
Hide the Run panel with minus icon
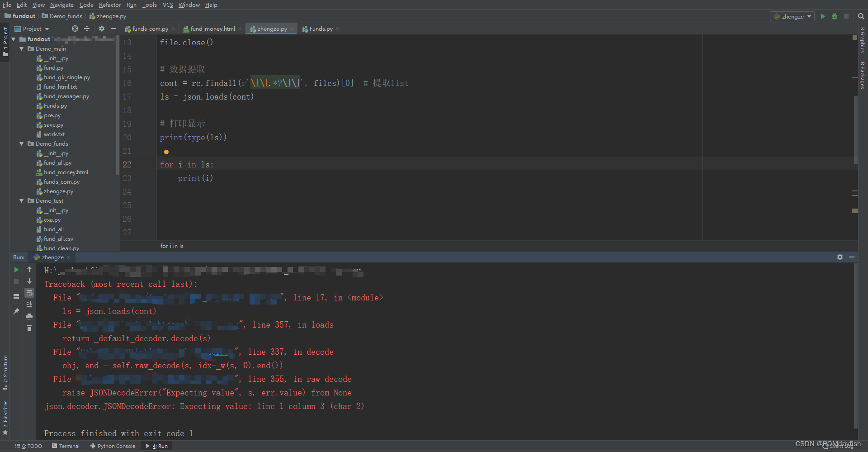(852, 257)
